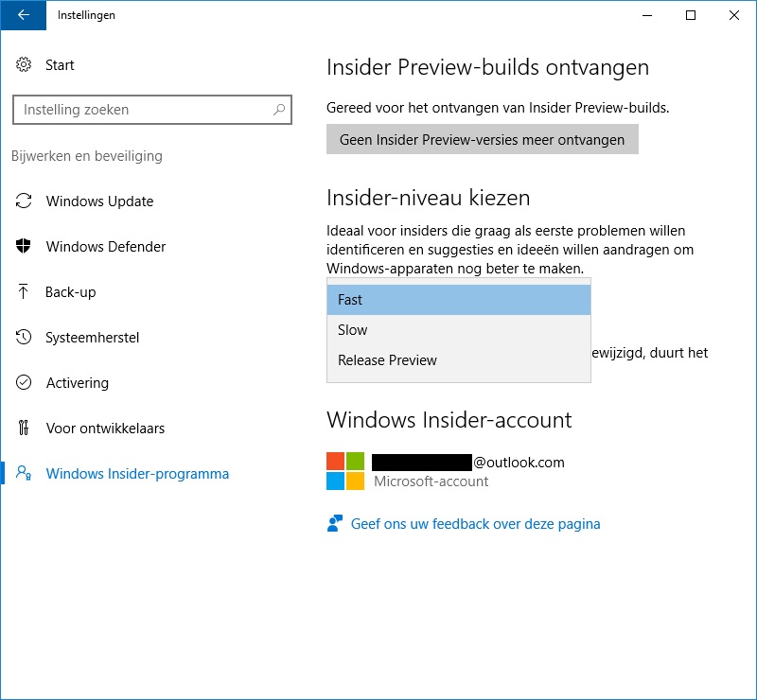
Task: Click the Voor ontwikkelaars tools icon
Action: pos(23,428)
